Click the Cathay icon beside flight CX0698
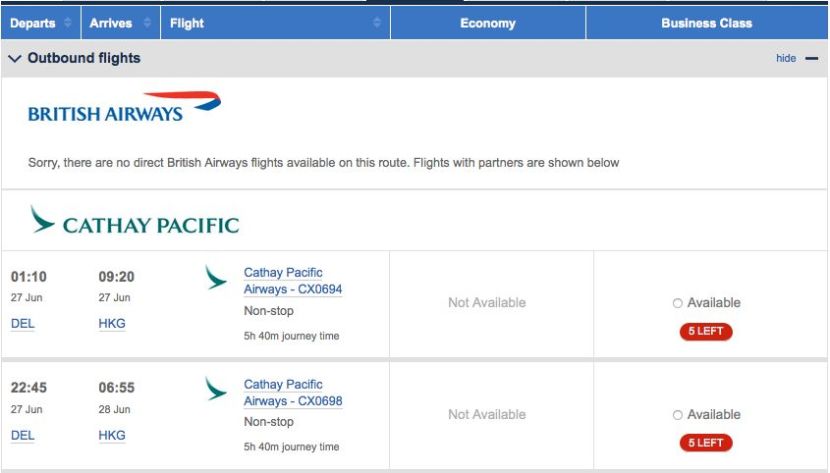 click(216, 389)
